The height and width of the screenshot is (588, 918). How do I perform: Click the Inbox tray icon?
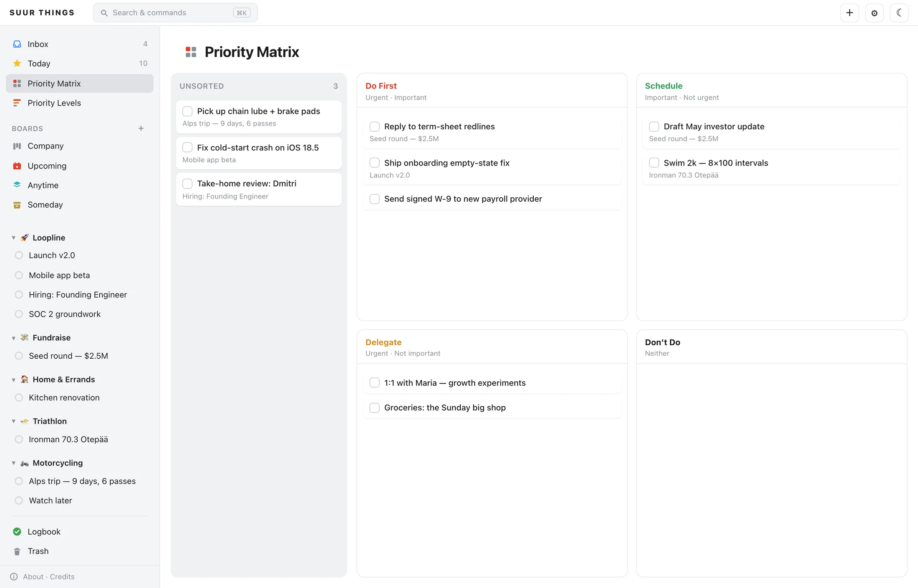point(17,44)
